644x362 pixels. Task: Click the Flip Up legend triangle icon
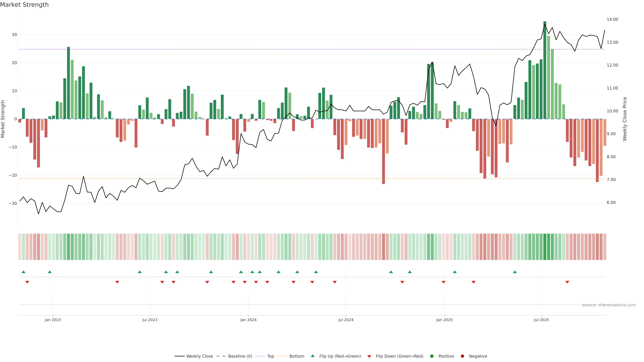pos(312,356)
